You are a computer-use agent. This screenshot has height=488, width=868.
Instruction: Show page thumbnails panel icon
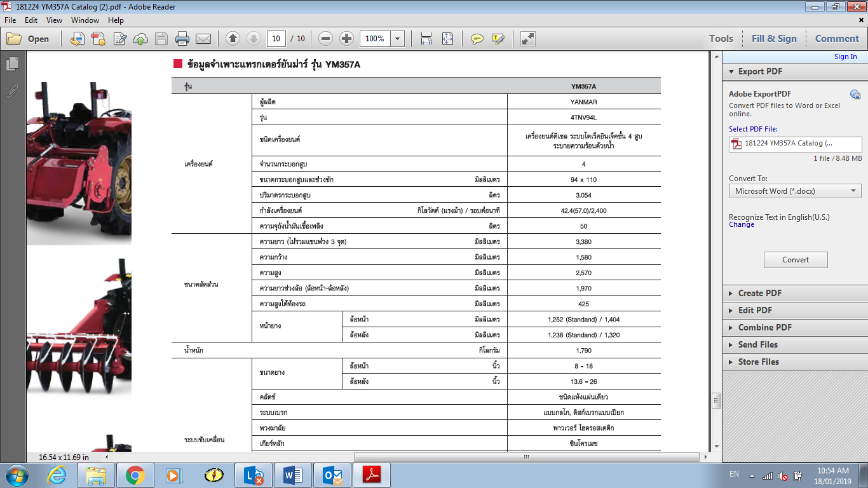pyautogui.click(x=12, y=64)
